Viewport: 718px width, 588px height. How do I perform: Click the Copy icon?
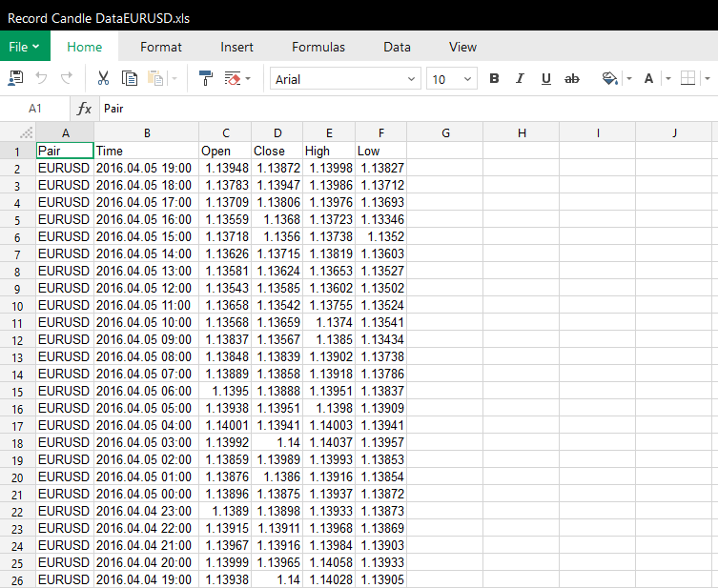coord(130,79)
